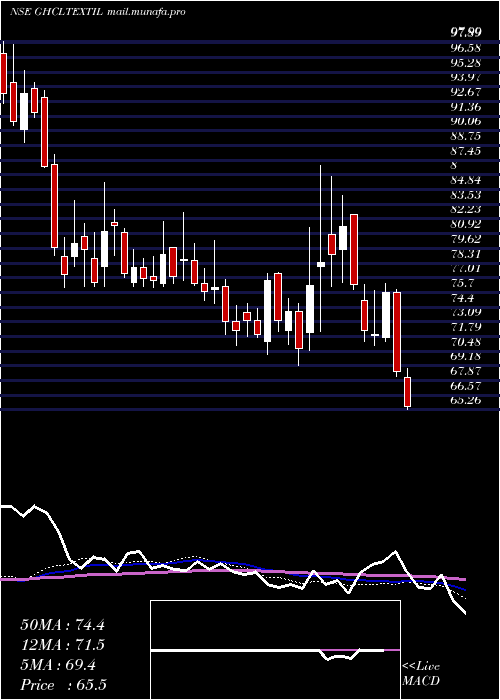Click the Price : 65.5 reading
The height and width of the screenshot is (700, 500).
click(x=63, y=685)
